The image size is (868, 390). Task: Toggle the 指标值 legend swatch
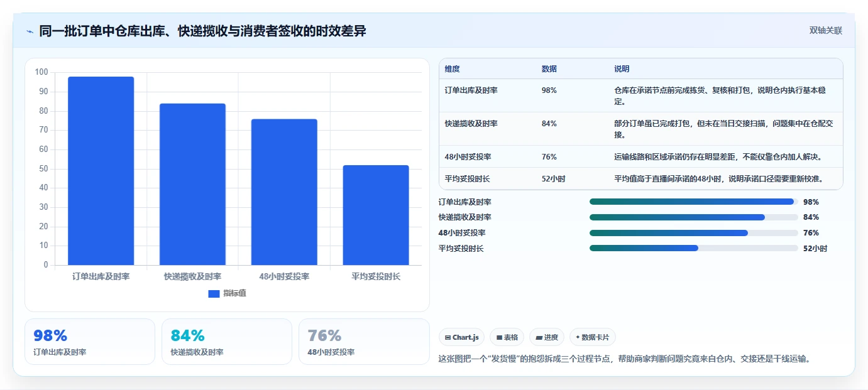(214, 293)
